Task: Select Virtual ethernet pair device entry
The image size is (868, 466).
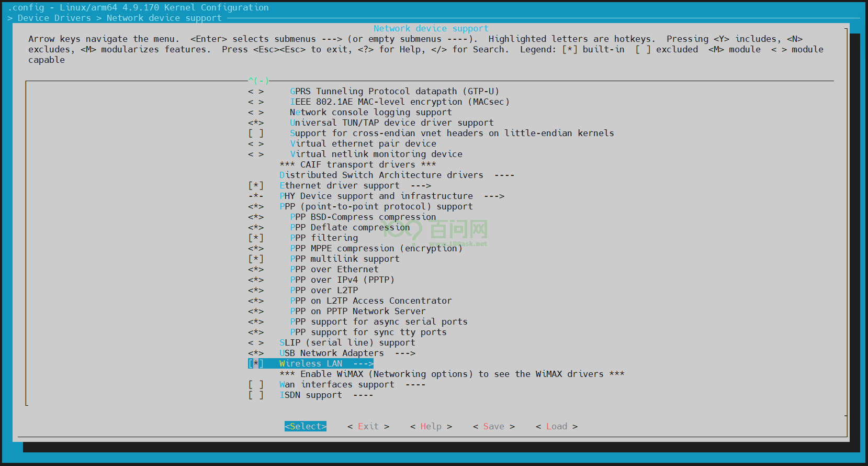Action: 363,143
